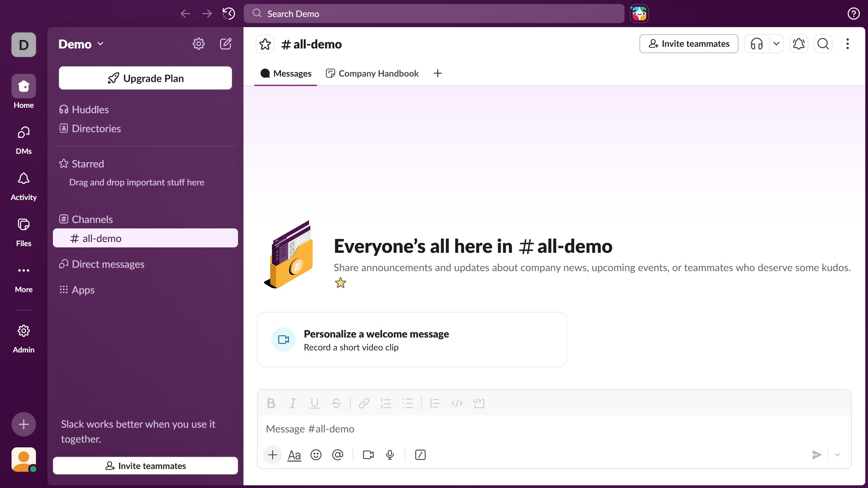Click the Upgrade Plan button
Viewport: 868px width, 488px height.
[x=145, y=78]
